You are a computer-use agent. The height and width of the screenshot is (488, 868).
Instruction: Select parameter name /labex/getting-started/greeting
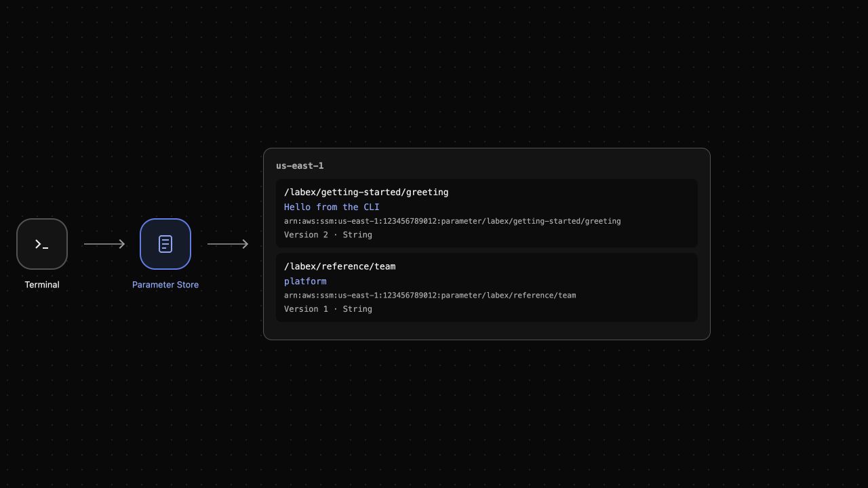click(366, 192)
